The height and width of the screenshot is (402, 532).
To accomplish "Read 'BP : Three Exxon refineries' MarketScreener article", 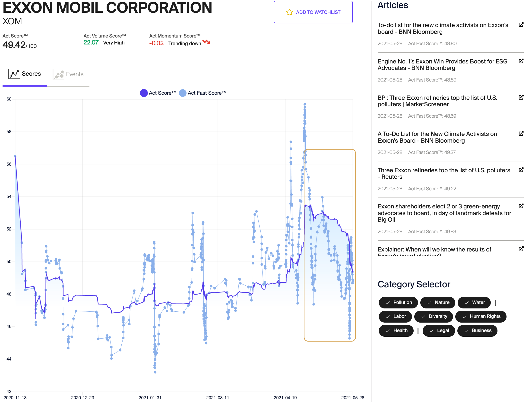I will [x=437, y=101].
